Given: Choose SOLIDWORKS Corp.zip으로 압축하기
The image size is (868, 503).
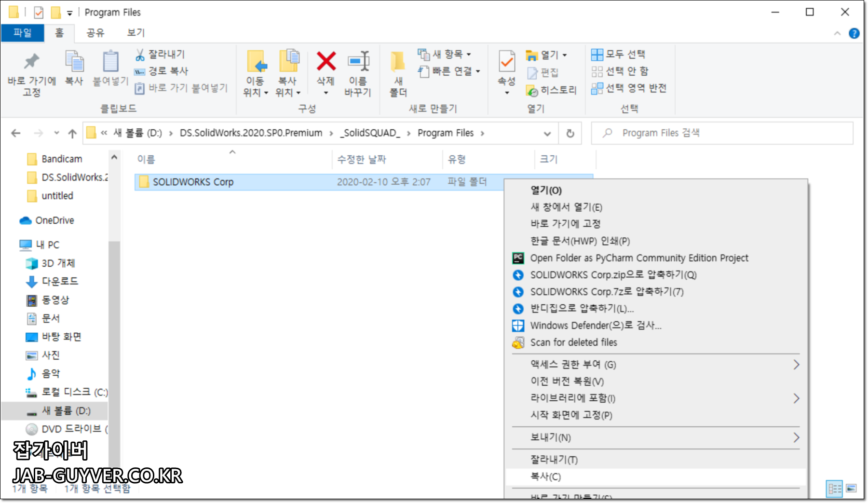Looking at the screenshot, I should (x=613, y=275).
